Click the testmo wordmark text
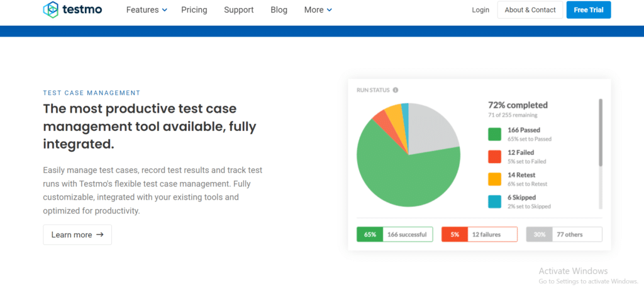 82,10
